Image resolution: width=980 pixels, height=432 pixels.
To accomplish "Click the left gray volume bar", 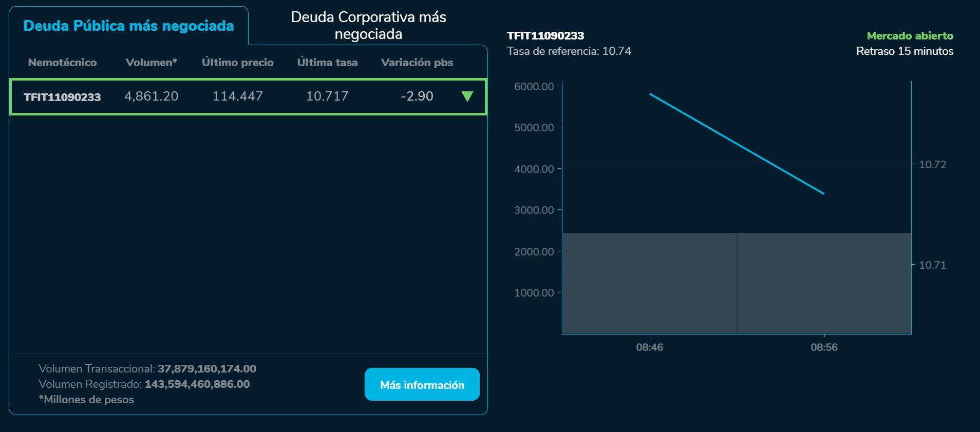I will (650, 283).
